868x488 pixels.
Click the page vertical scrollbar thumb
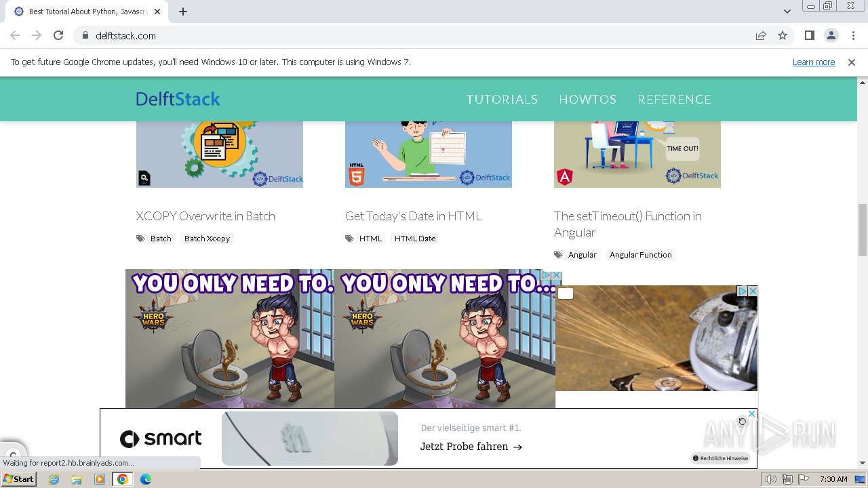(863, 230)
